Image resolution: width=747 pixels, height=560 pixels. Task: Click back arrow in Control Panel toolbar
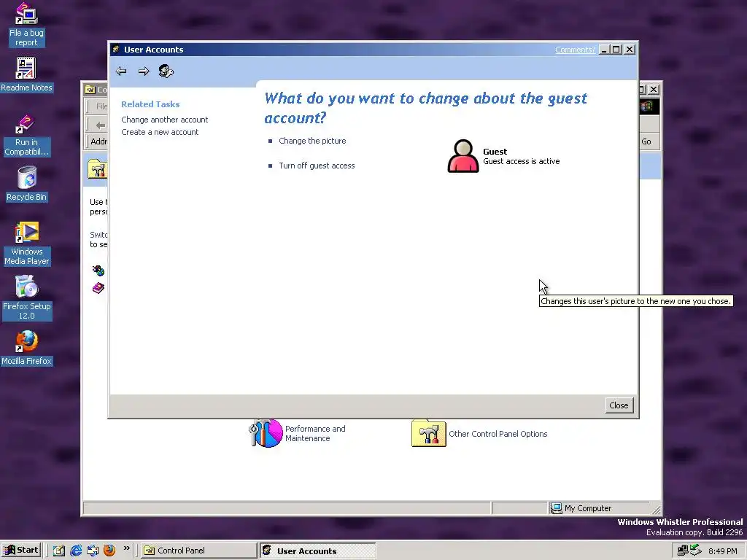coord(100,125)
